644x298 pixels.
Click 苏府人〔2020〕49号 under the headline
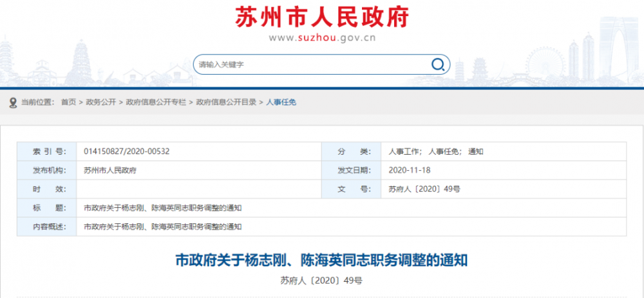pos(321,281)
